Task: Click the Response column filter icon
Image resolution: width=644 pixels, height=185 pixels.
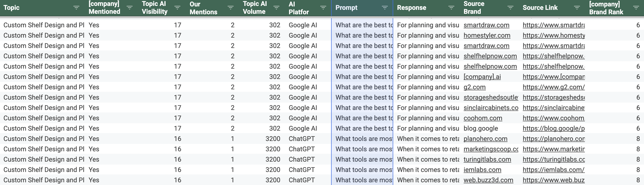Action: tap(451, 8)
